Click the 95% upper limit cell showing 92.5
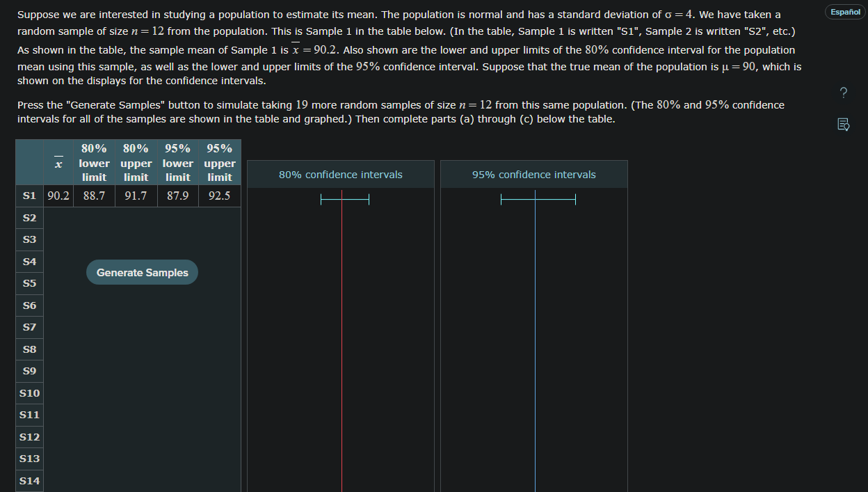This screenshot has width=868, height=492. pyautogui.click(x=219, y=196)
